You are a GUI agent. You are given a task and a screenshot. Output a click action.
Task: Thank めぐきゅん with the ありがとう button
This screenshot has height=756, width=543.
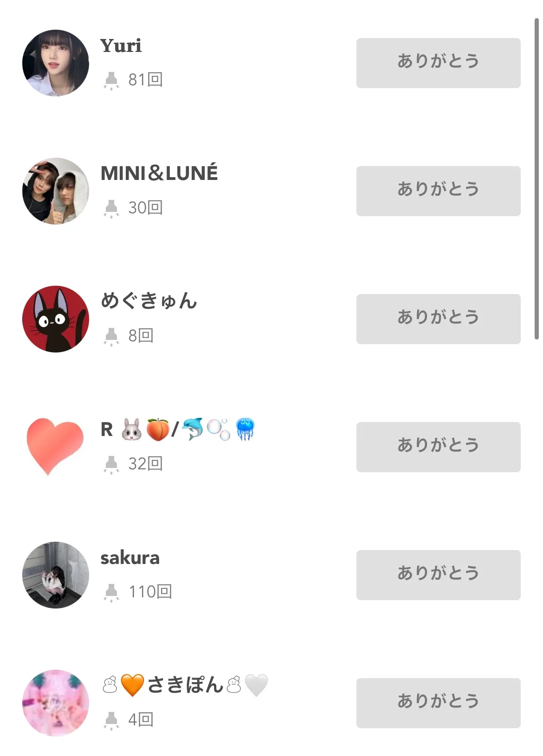(x=438, y=319)
